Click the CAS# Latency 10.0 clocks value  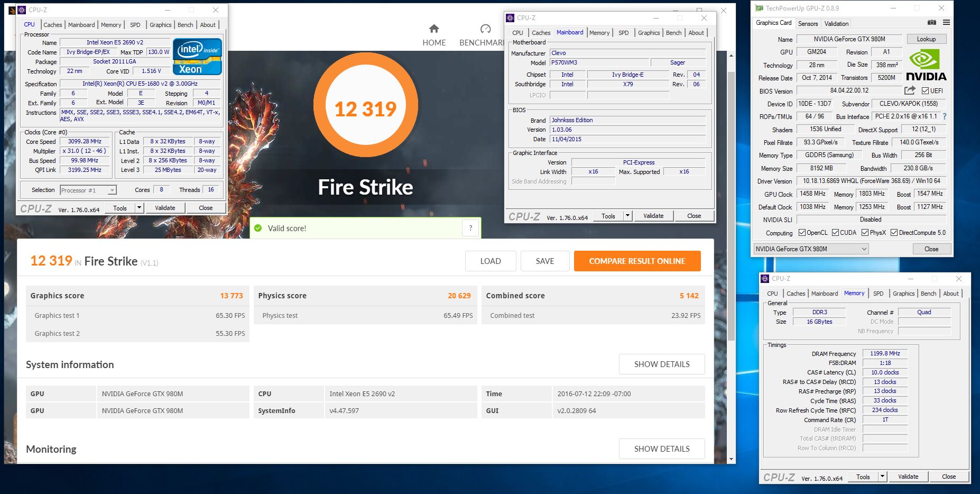click(x=885, y=372)
